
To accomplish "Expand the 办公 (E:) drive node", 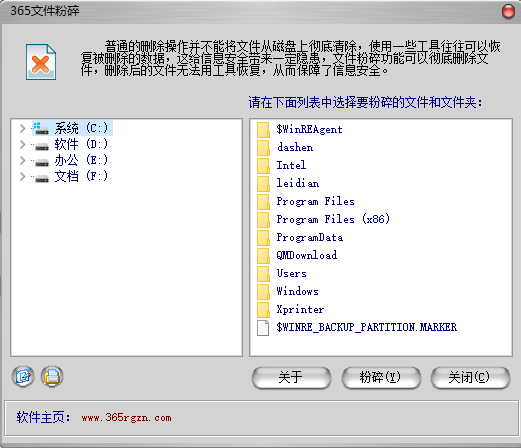I will [x=22, y=160].
